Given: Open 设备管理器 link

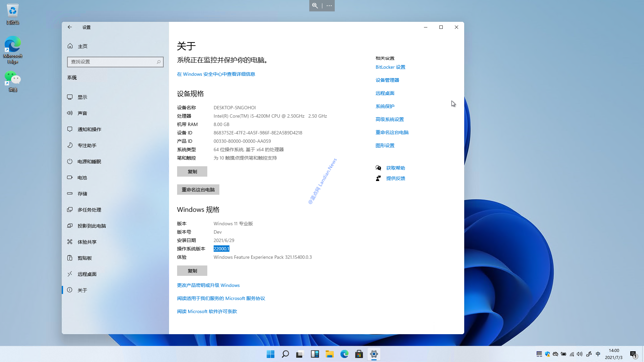Looking at the screenshot, I should click(x=387, y=80).
